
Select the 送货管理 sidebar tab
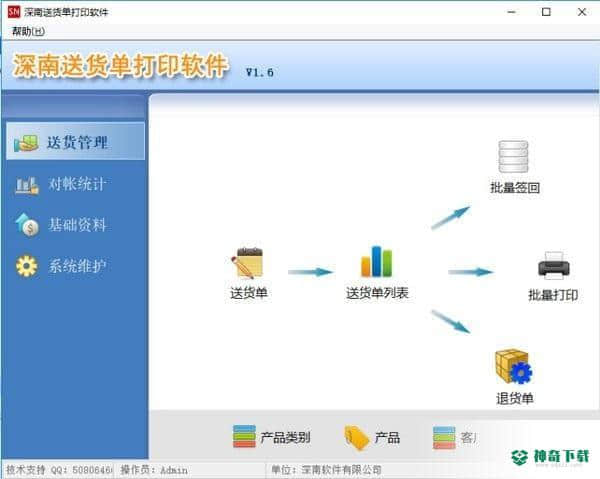[75, 141]
